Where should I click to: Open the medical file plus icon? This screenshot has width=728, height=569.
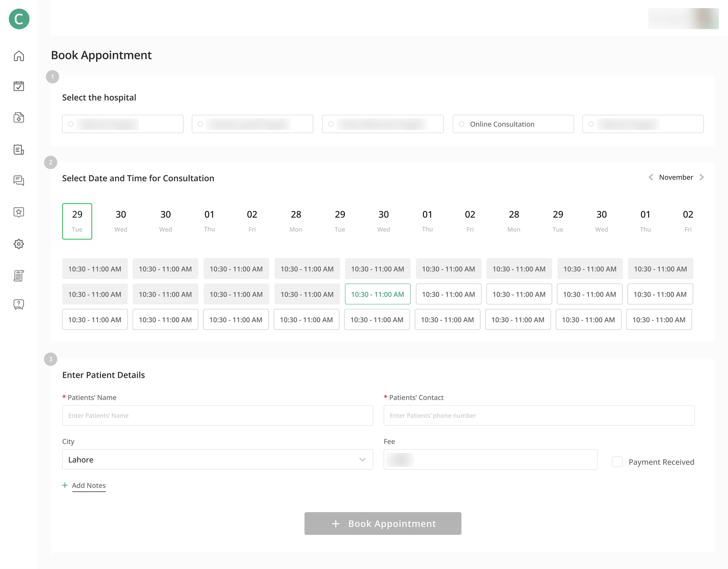pyautogui.click(x=19, y=117)
